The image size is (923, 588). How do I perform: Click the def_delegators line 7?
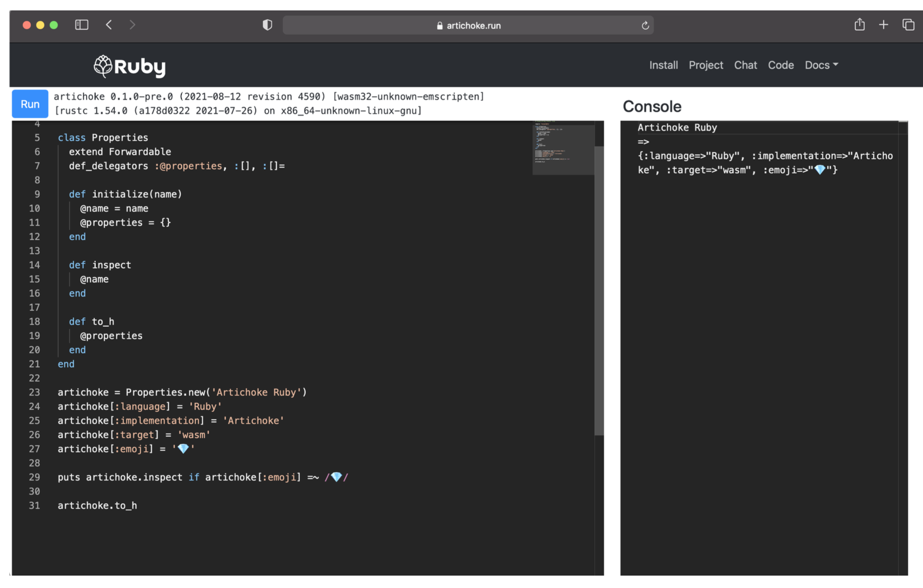click(177, 166)
